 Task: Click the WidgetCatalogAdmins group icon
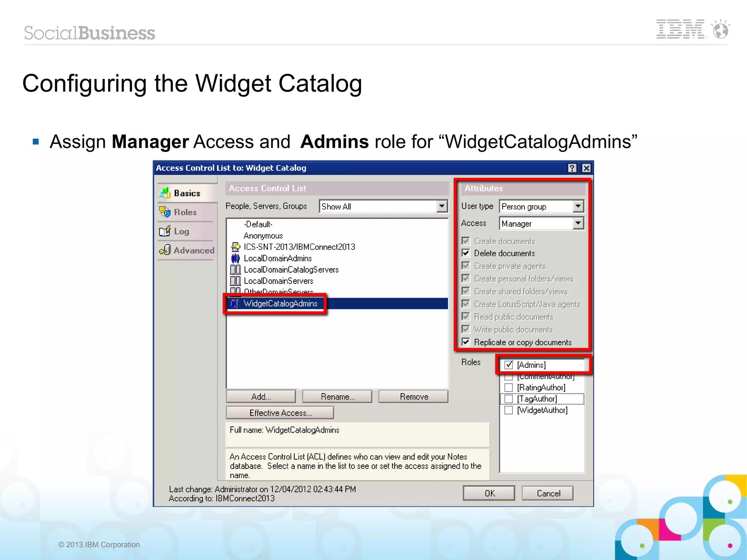coord(236,304)
